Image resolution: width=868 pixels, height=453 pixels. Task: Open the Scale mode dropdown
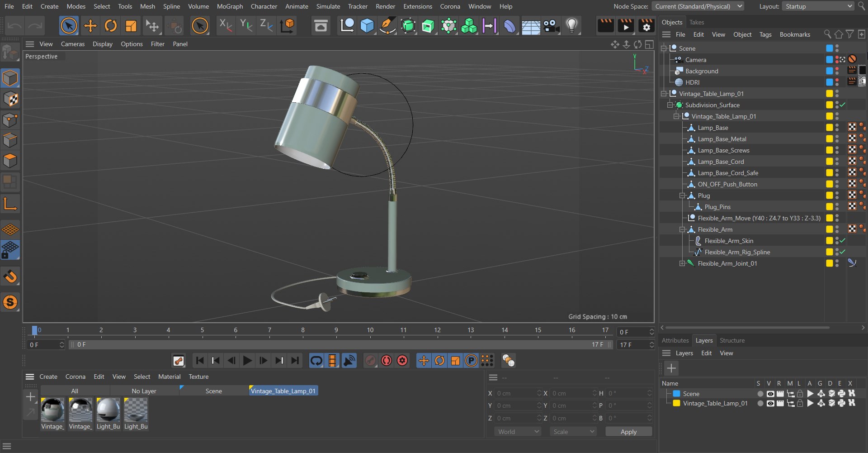click(573, 432)
